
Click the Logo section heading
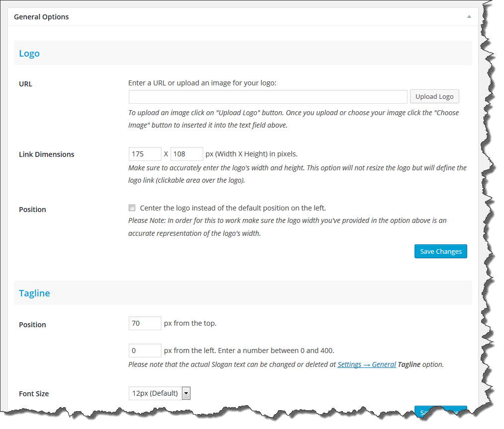pyautogui.click(x=29, y=53)
